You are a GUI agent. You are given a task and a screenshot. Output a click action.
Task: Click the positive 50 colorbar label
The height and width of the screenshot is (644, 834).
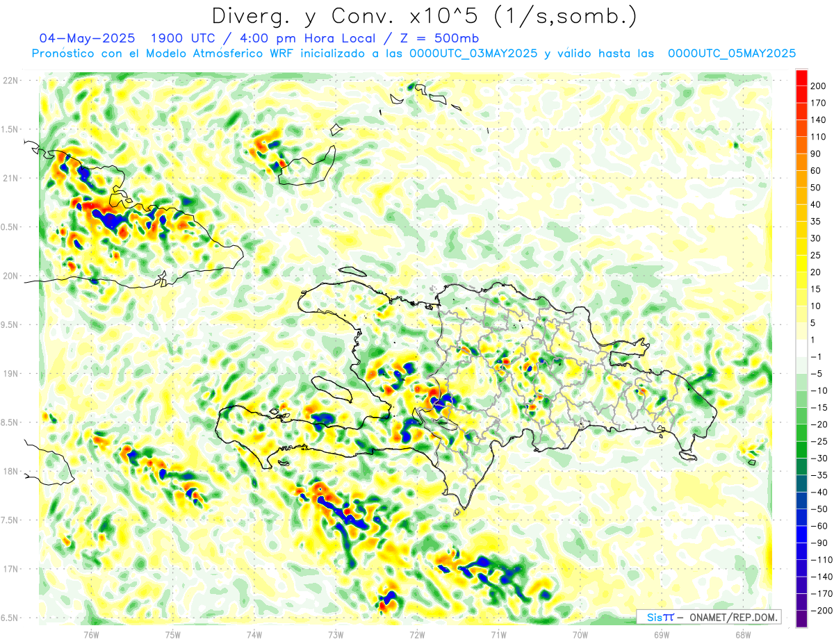pyautogui.click(x=817, y=188)
